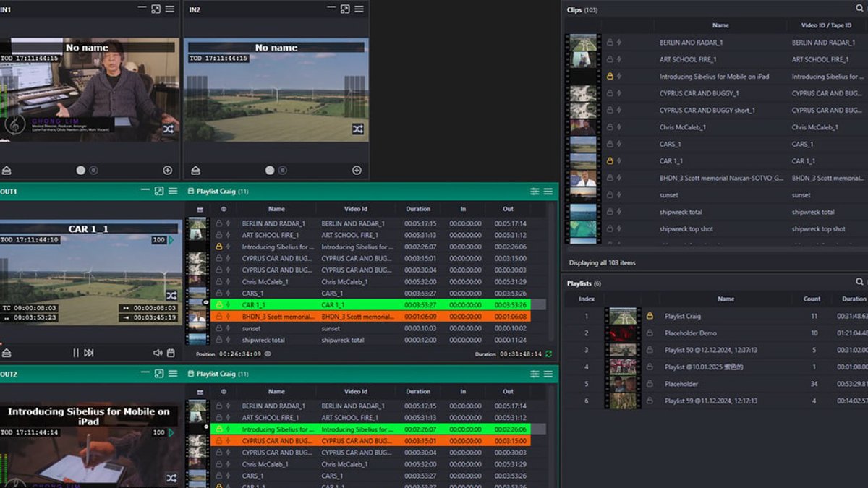Open the IN1 panel hamburger menu
This screenshot has height=488, width=868.
(169, 9)
